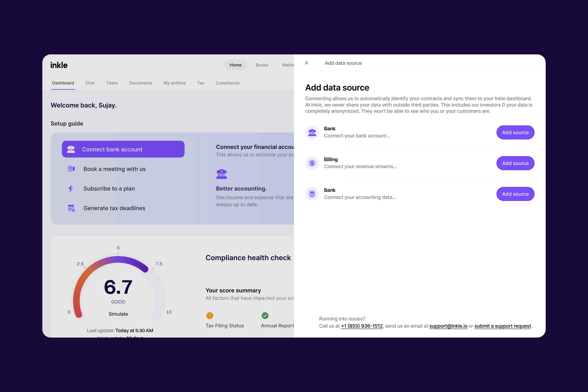
Task: Click the orange warning icon above Tax Filing Status
Action: pos(210,316)
